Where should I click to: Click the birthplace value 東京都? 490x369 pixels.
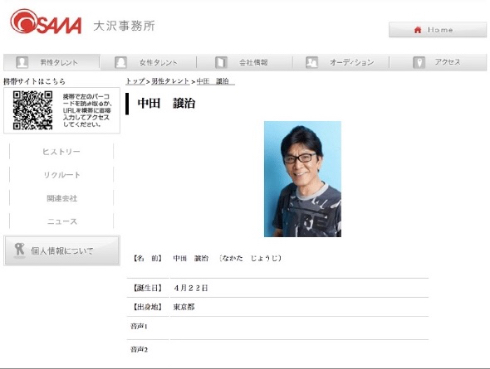pyautogui.click(x=184, y=307)
